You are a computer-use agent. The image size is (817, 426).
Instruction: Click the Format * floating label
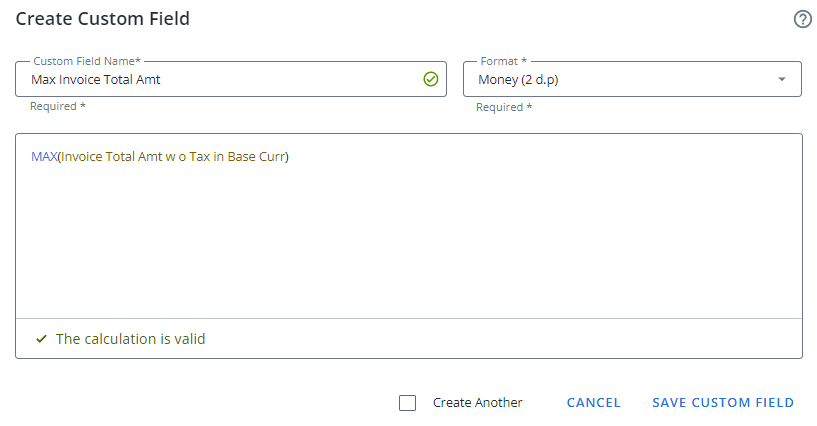[503, 61]
